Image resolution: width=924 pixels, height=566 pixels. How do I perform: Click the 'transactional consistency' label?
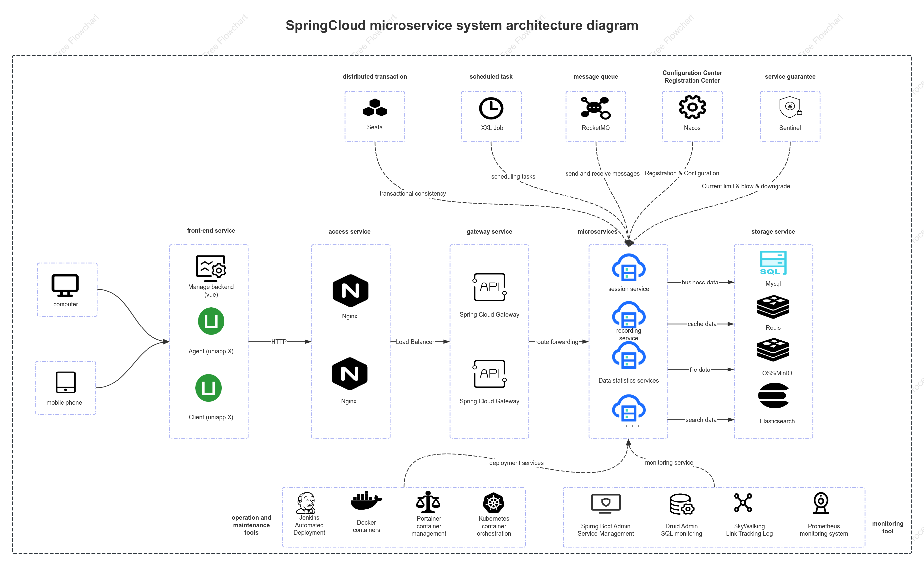click(x=412, y=193)
